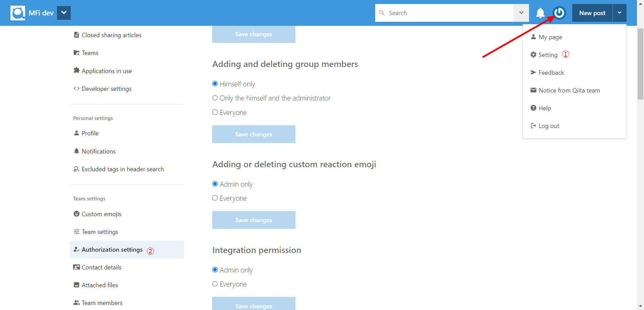Screen dimensions: 644x310
Task: Click the Log out exit icon
Action: 533,126
